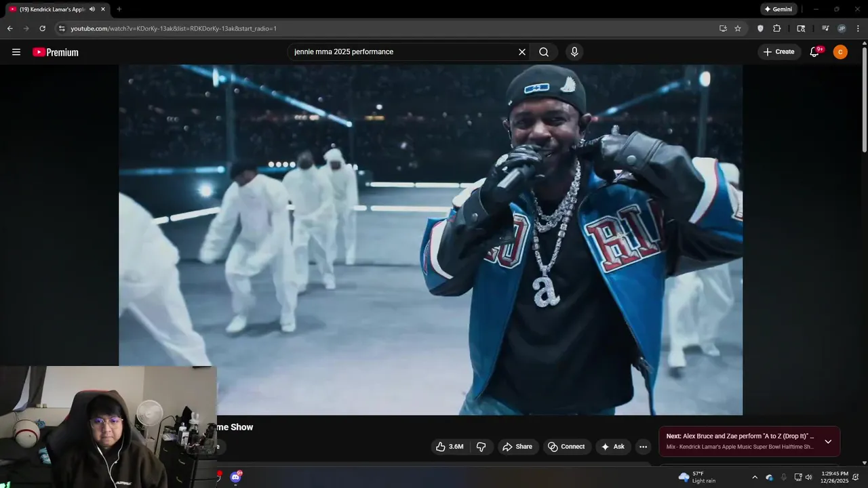Open the Windows notification center bell
868x488 pixels.
(x=856, y=477)
